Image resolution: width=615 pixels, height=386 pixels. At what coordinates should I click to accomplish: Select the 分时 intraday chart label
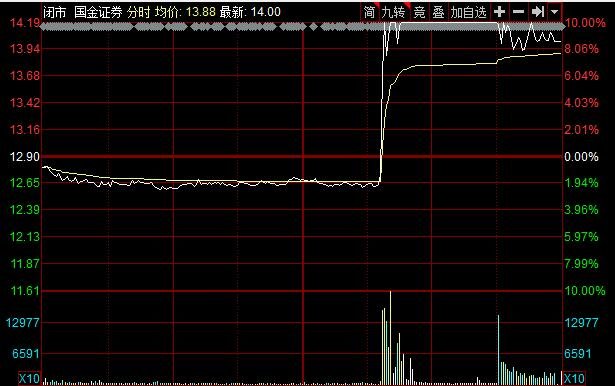pyautogui.click(x=138, y=12)
